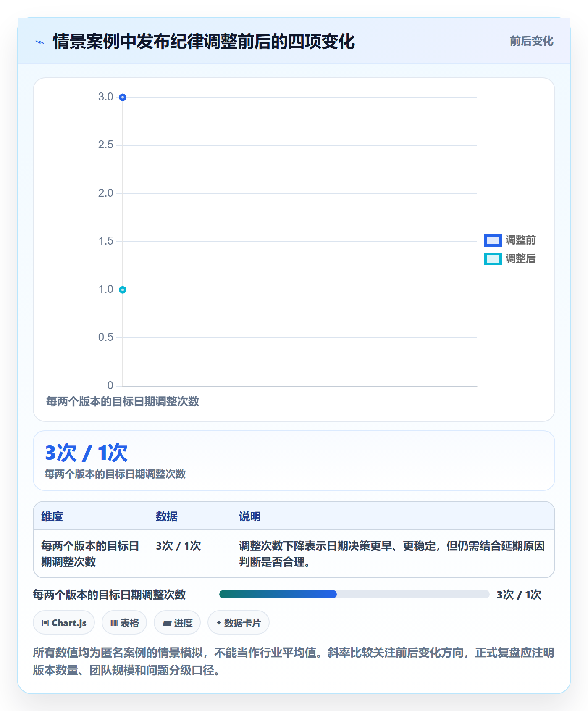Toggle the 调整前 legend swatch
588x711 pixels.
click(x=493, y=240)
